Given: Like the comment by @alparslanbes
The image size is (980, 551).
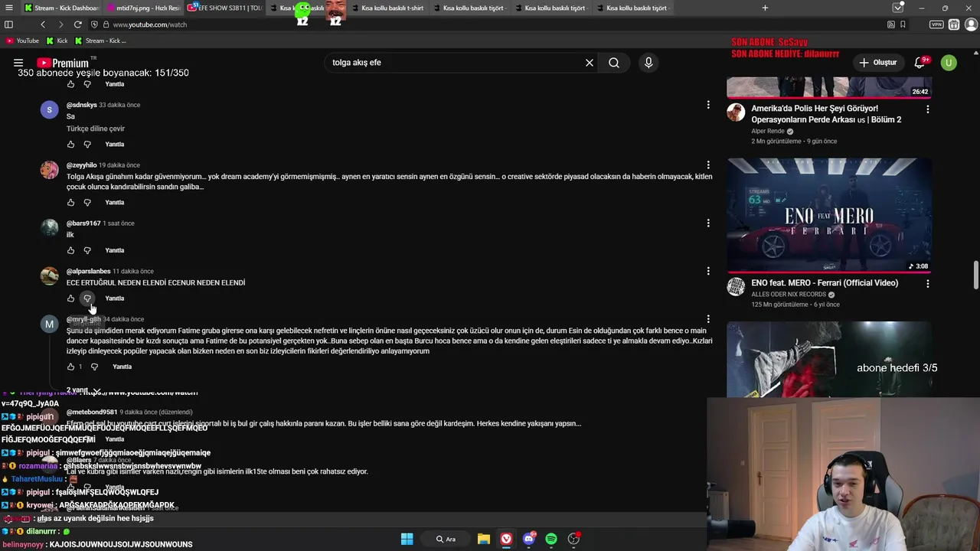Looking at the screenshot, I should 70,298.
